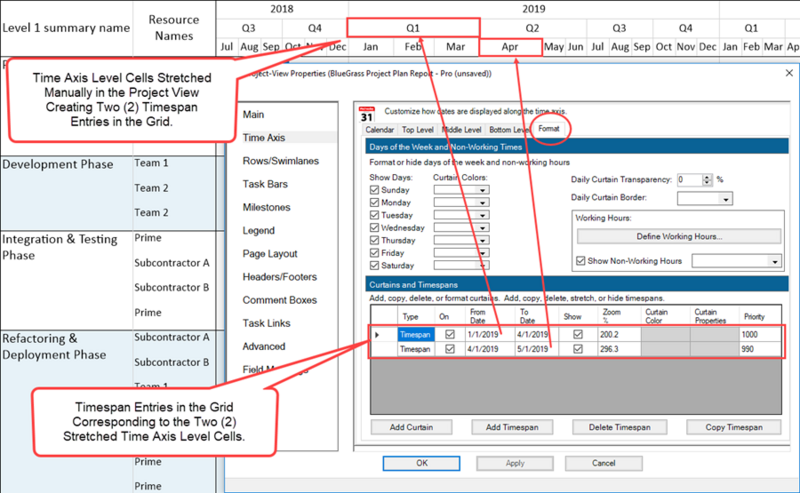This screenshot has width=800, height=493.
Task: Click Daily Curtain Transparency value field
Action: [x=689, y=180]
